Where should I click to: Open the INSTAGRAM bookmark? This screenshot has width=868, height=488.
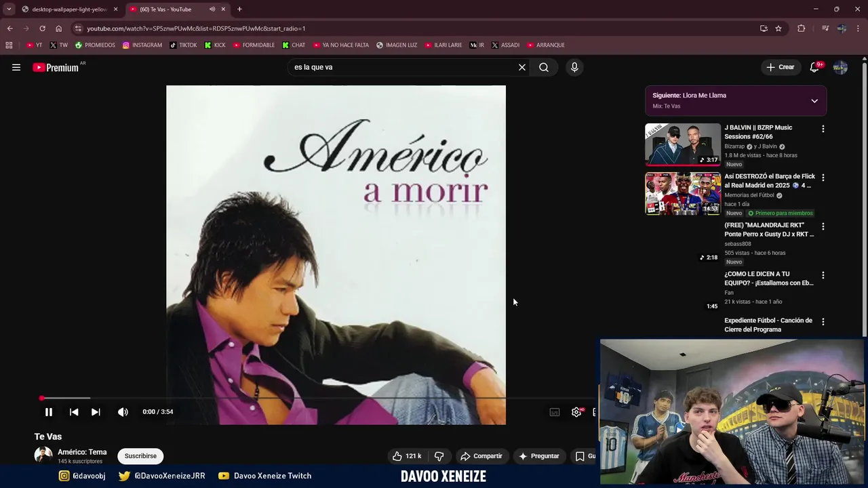142,45
